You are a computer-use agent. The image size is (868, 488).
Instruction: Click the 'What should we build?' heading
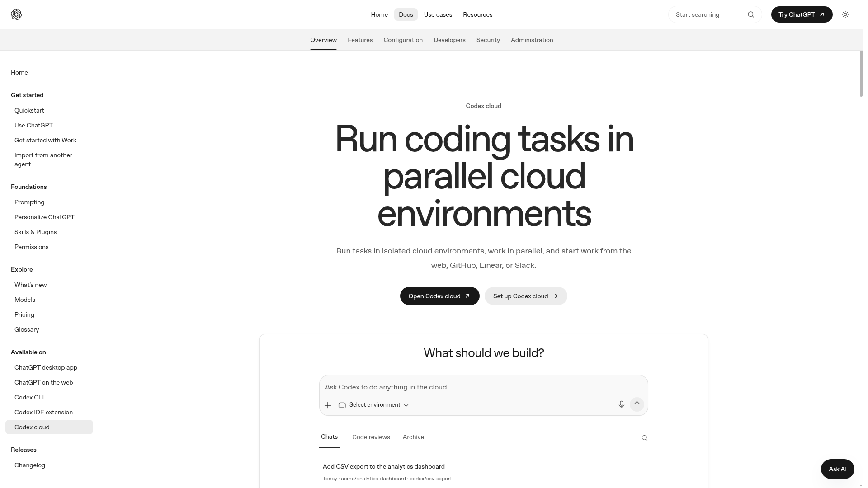pos(483,353)
